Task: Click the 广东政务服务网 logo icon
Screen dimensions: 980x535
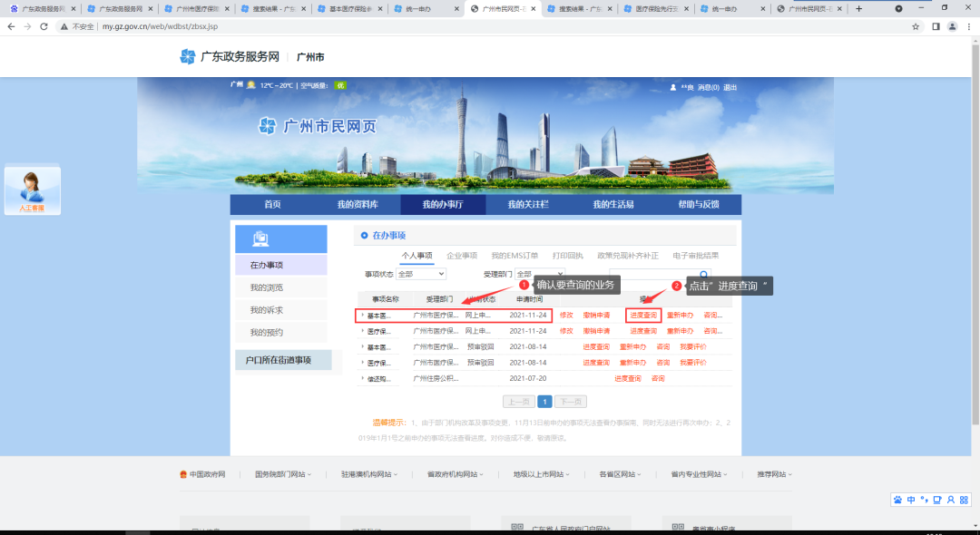Action: [x=188, y=55]
